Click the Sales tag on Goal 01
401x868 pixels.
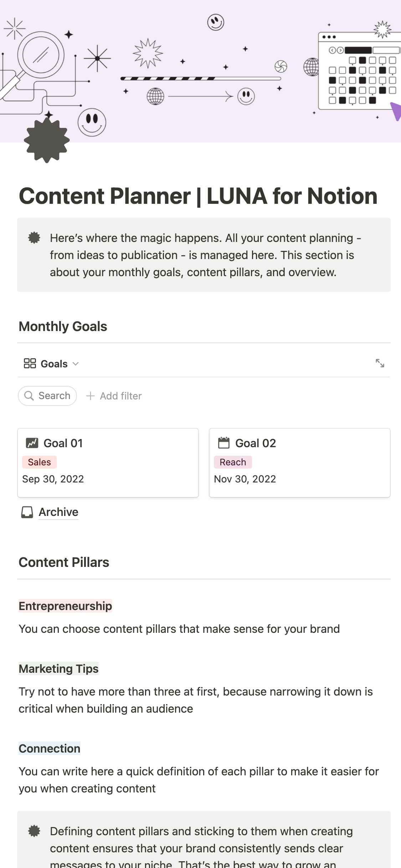(x=39, y=462)
